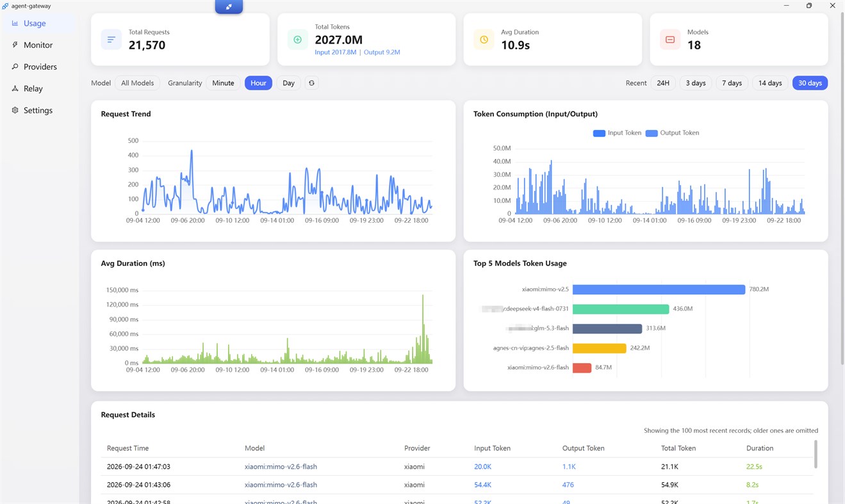Select the 14 days range
Image resolution: width=845 pixels, height=504 pixels.
click(770, 83)
